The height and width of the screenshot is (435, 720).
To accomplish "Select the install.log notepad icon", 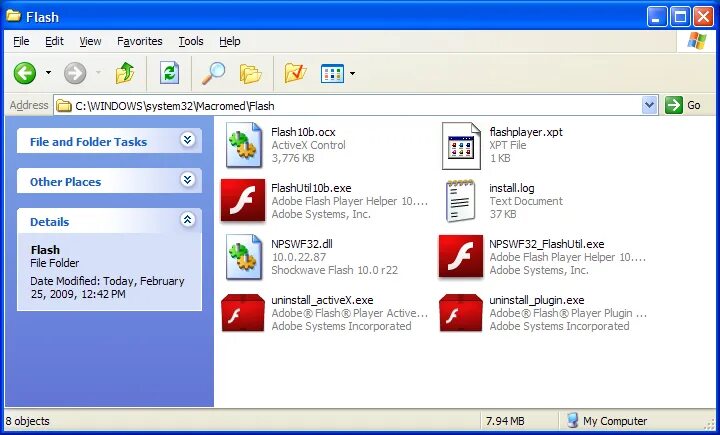I will 461,201.
